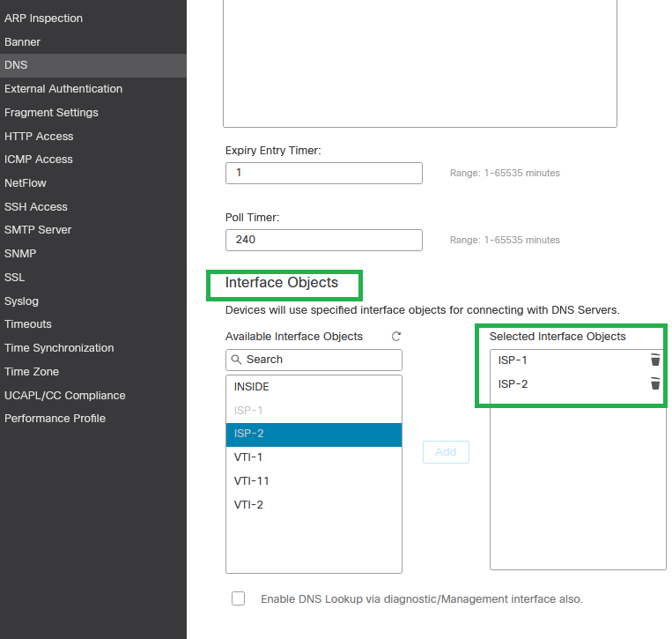Refresh the Available Interface Objects list

396,336
